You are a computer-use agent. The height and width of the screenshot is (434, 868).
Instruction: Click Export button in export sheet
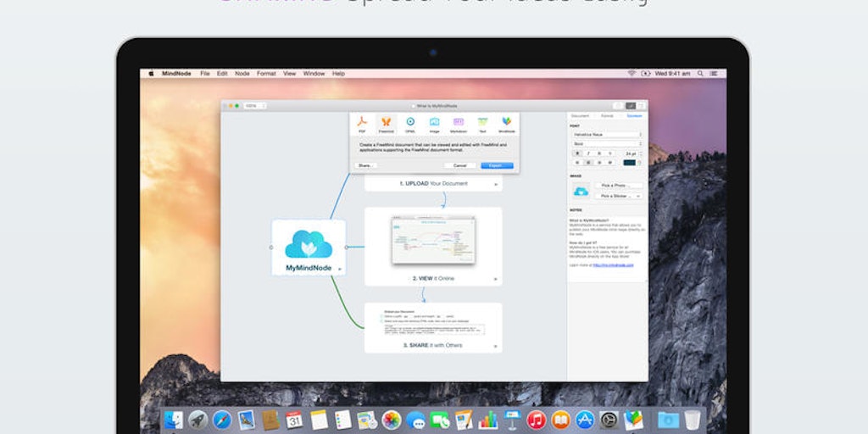[x=497, y=165]
